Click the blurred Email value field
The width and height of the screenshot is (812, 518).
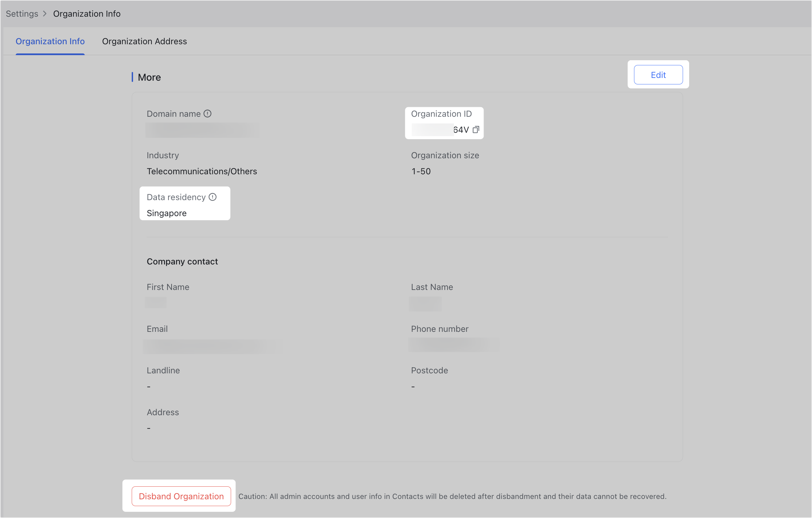tap(213, 345)
